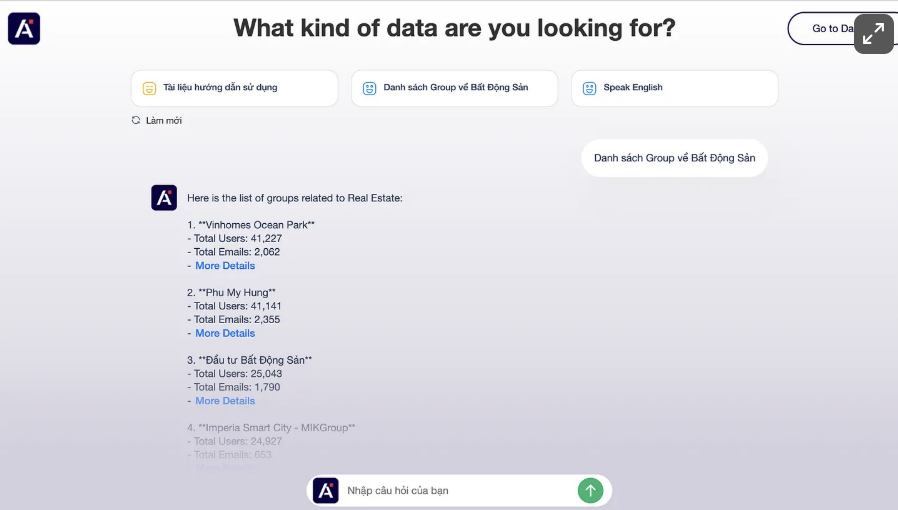Select the Tài liệu hướng dẫn sử dụng suggestion
The height and width of the screenshot is (510, 898).
click(234, 88)
